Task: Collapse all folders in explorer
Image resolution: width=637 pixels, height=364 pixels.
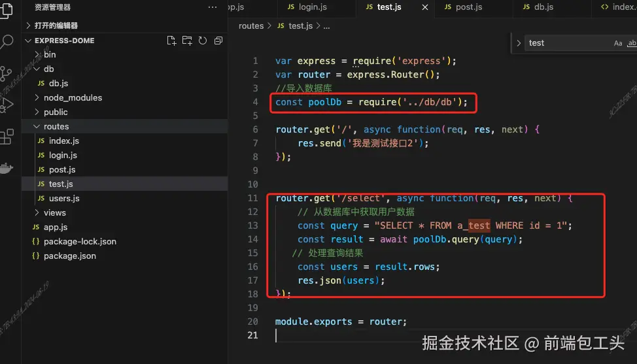Action: 218,41
